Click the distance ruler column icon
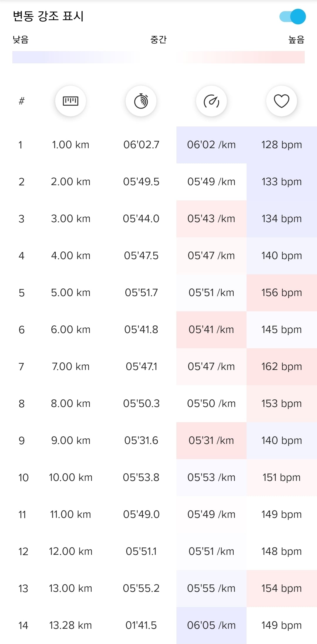This screenshot has width=317, height=644. pos(70,101)
